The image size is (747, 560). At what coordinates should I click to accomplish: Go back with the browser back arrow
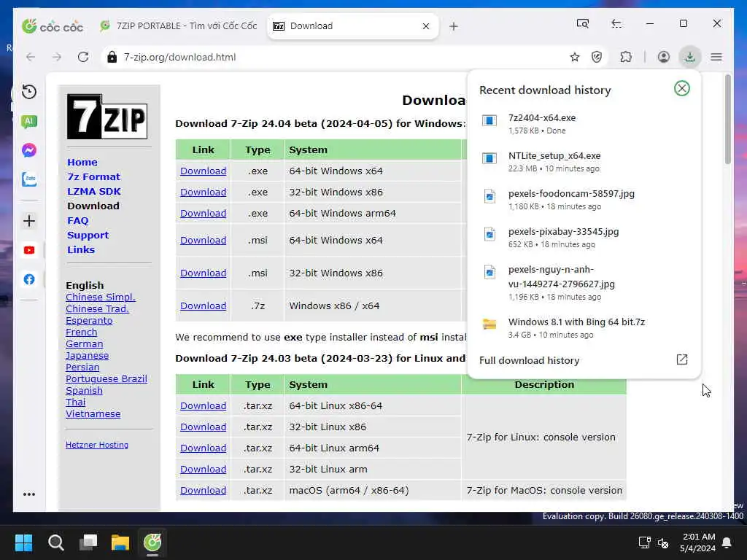[x=31, y=57]
